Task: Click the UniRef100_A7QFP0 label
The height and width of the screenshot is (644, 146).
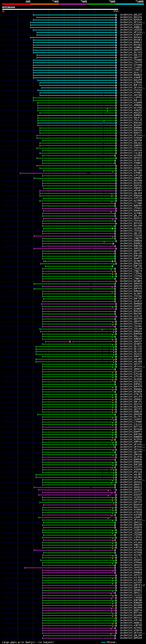Action: tap(131, 35)
